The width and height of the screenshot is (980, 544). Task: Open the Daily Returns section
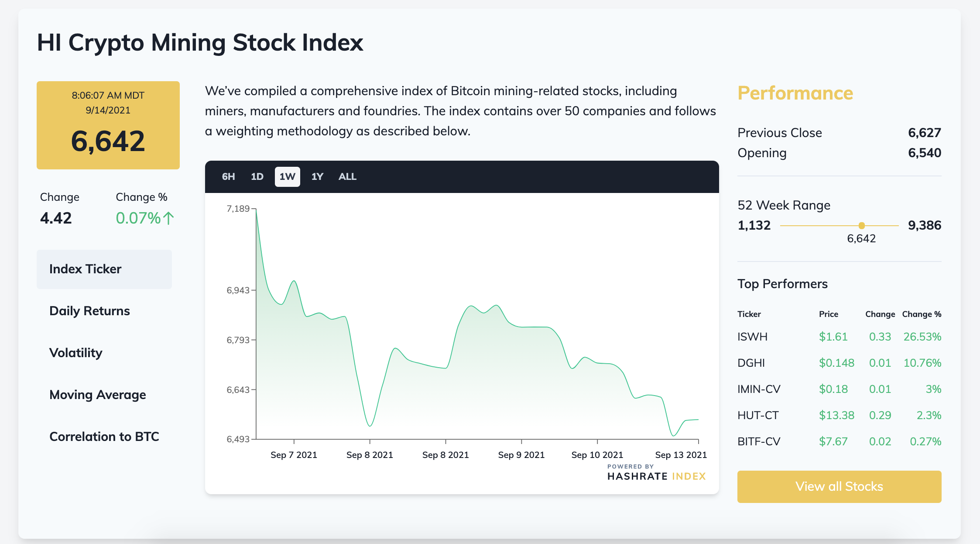tap(89, 311)
